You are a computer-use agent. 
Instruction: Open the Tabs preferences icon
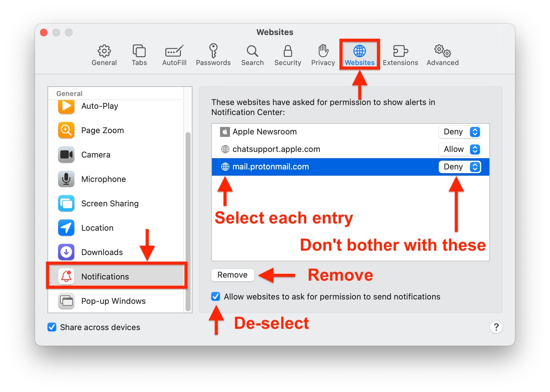(x=139, y=51)
